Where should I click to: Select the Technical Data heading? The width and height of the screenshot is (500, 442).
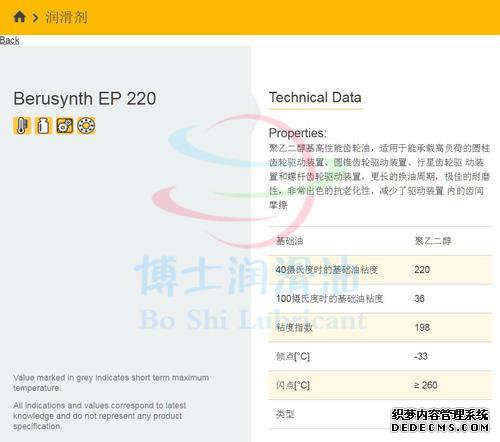315,98
